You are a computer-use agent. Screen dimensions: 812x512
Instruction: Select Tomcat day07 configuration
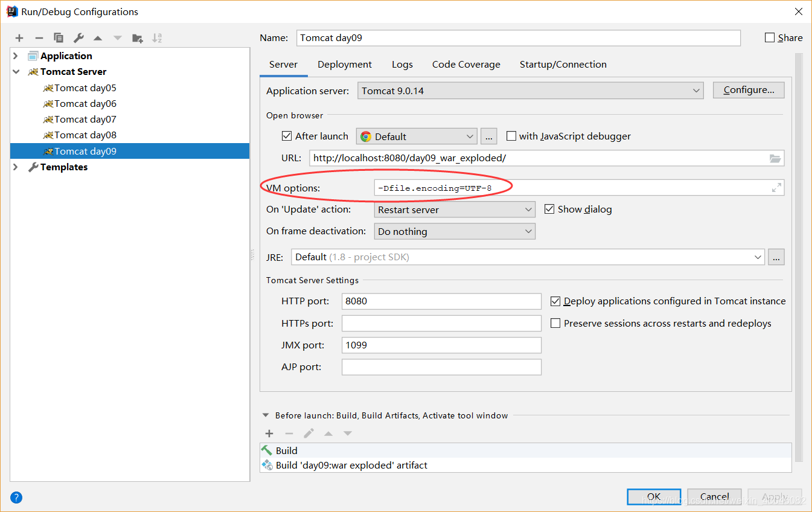(130, 119)
